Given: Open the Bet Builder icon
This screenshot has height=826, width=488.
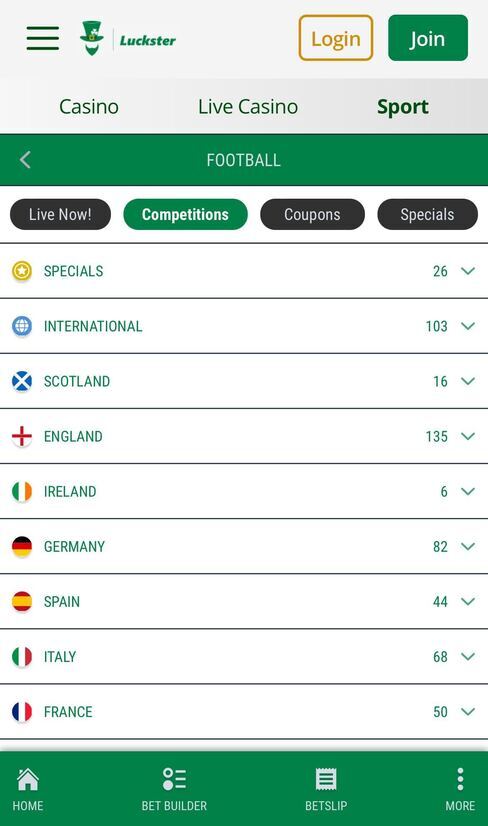Looking at the screenshot, I should tap(174, 780).
